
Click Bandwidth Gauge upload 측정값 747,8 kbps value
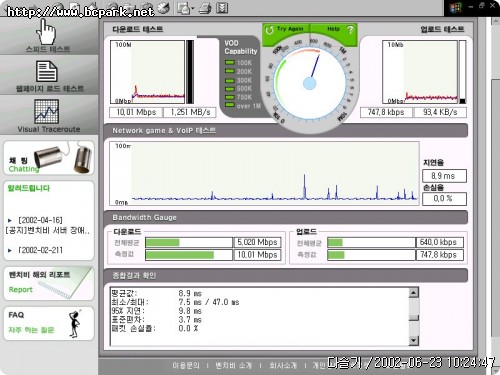[439, 255]
